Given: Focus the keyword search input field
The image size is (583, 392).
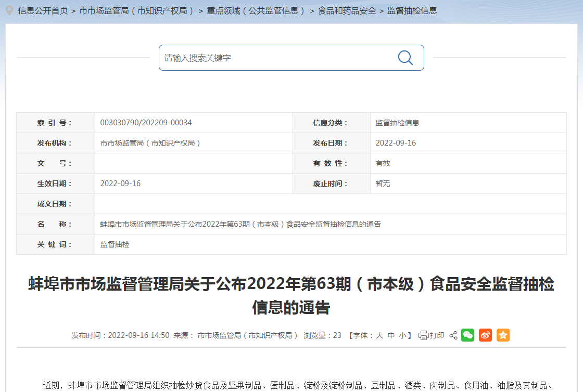Looking at the screenshot, I should coord(276,58).
